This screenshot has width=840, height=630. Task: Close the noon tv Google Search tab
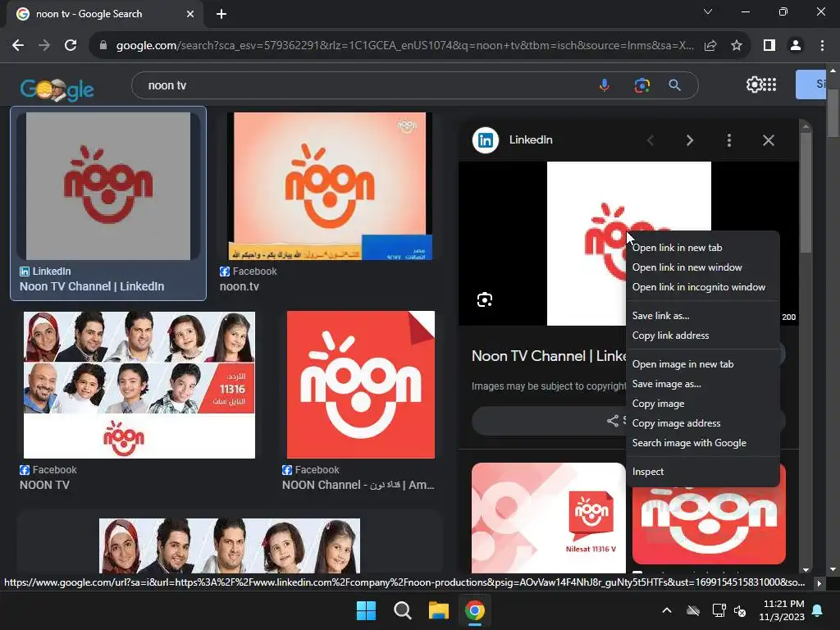(x=190, y=14)
